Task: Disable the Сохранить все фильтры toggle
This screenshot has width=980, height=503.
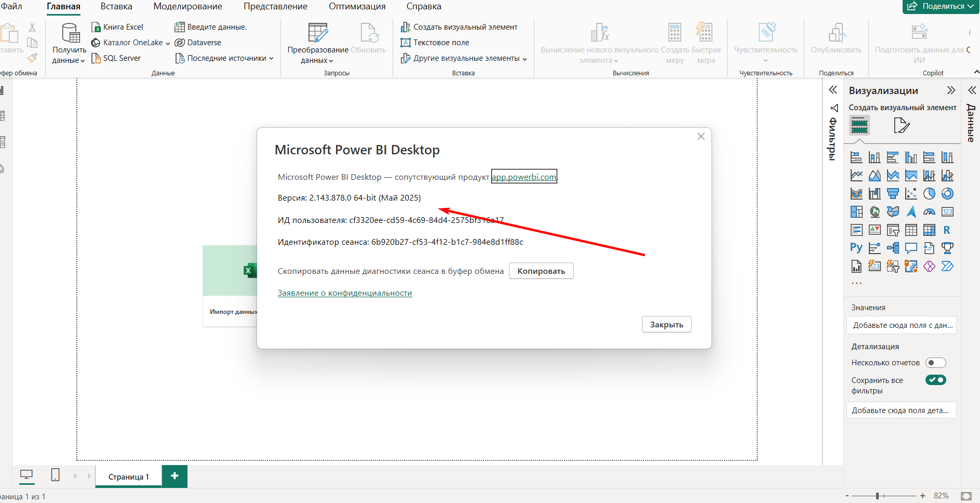Action: (x=936, y=380)
